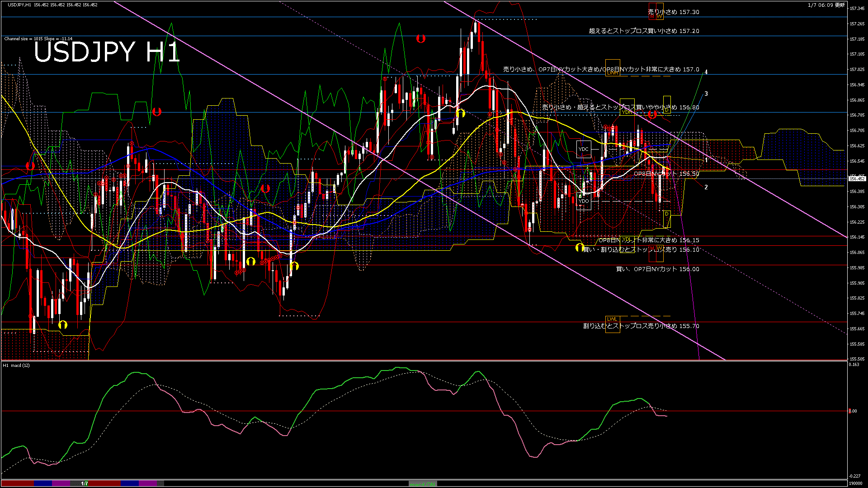Screen dimensions: 868x488
Task: Click the red reversal arrow beside 156.80 label
Action: 652,115
